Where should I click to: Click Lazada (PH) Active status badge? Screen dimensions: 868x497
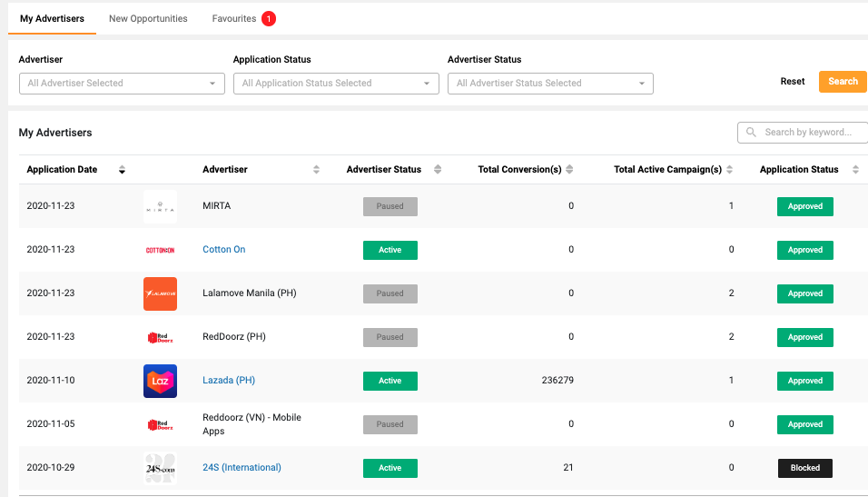coord(390,381)
